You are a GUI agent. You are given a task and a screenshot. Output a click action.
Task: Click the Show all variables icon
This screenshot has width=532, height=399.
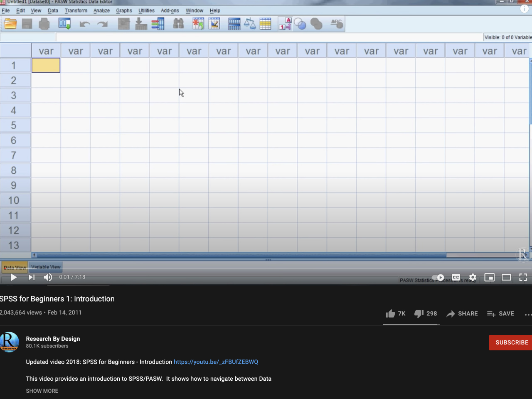(x=316, y=24)
